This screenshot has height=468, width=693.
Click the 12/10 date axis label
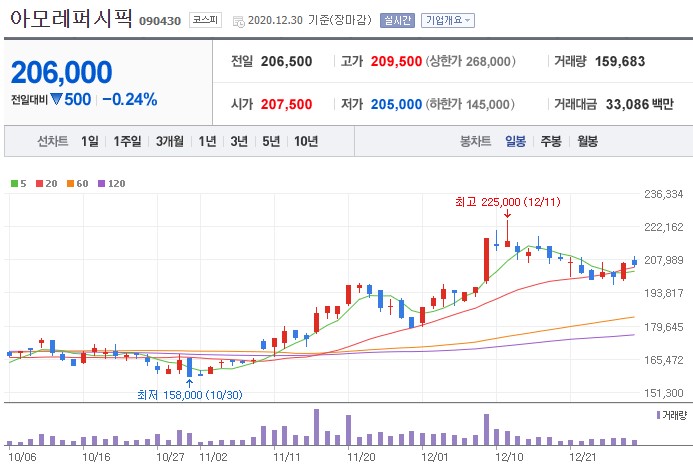pos(509,457)
